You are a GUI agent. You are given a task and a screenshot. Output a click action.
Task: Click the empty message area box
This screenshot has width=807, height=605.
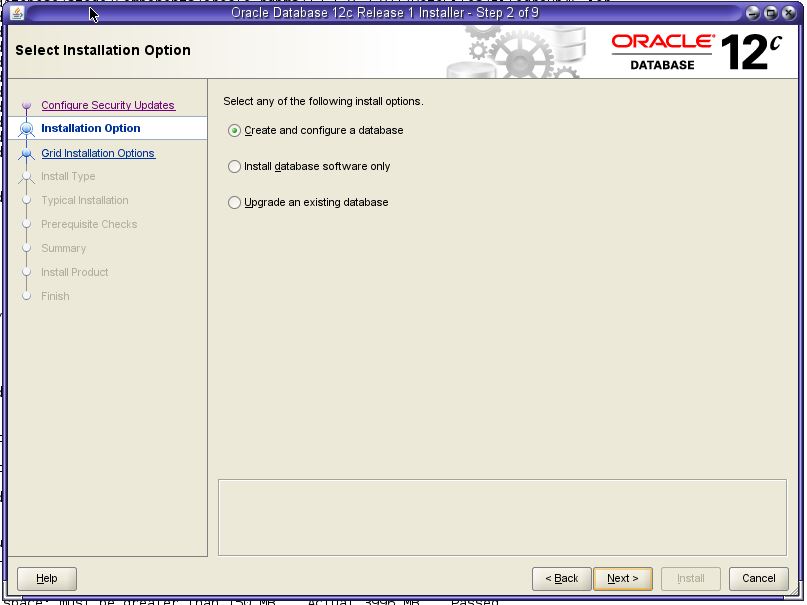(502, 518)
